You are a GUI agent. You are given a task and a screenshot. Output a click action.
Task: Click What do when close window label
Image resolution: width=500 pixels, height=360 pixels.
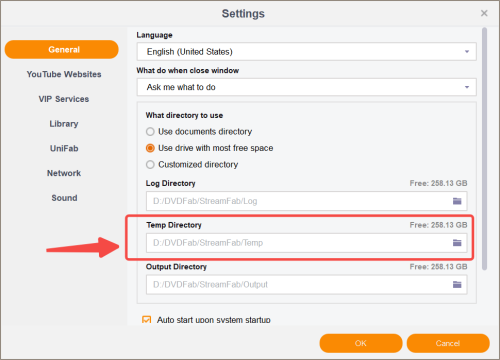(x=188, y=70)
